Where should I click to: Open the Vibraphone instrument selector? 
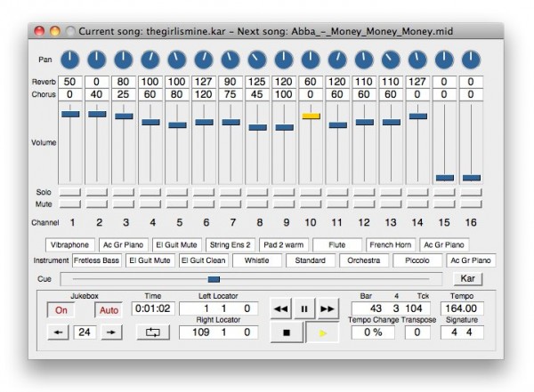pos(69,244)
